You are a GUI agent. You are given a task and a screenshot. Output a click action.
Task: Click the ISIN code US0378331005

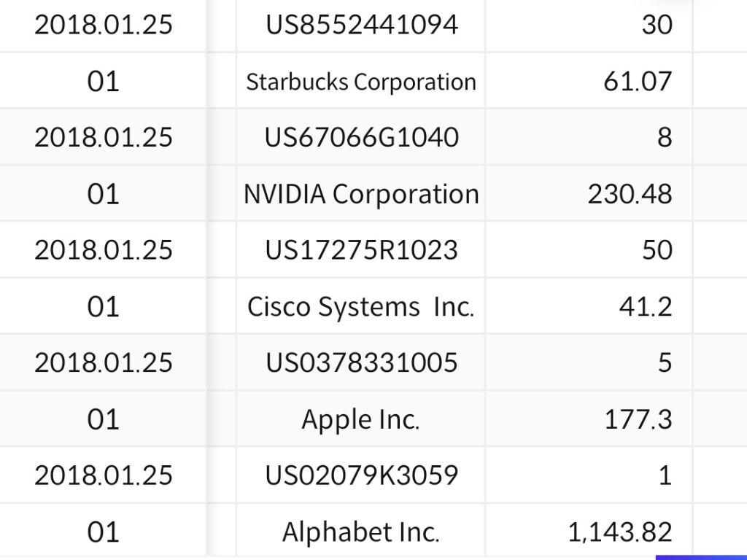362,362
